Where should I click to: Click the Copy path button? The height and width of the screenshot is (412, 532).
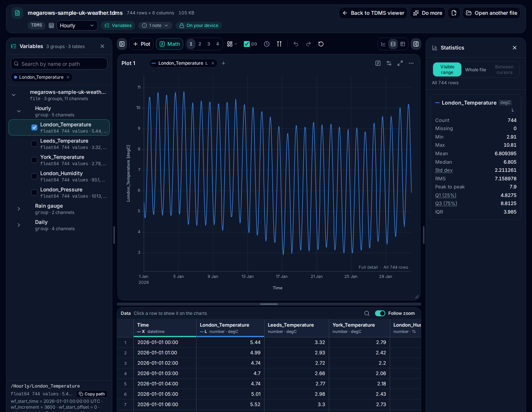[x=92, y=394]
